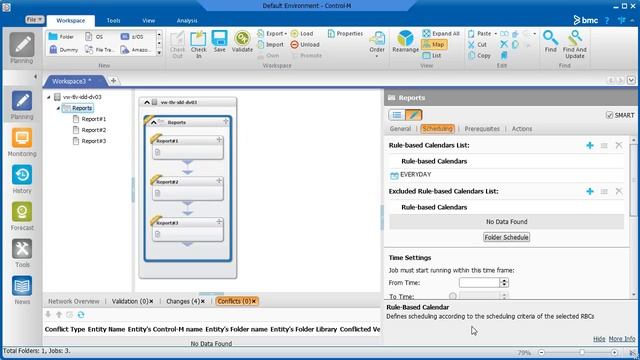This screenshot has width=640, height=360.
Task: Click Load in Workspace group
Action: click(x=302, y=33)
